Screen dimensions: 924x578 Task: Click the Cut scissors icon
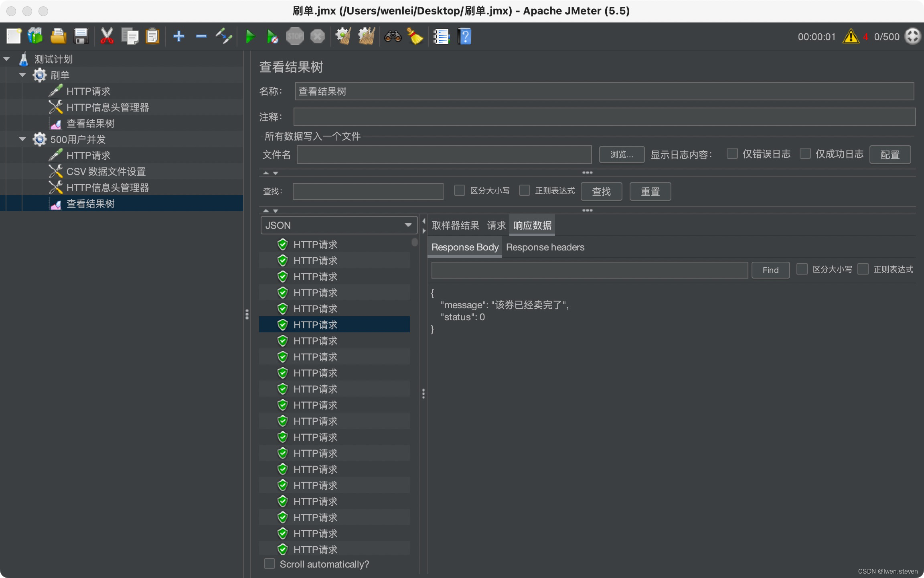(x=107, y=37)
